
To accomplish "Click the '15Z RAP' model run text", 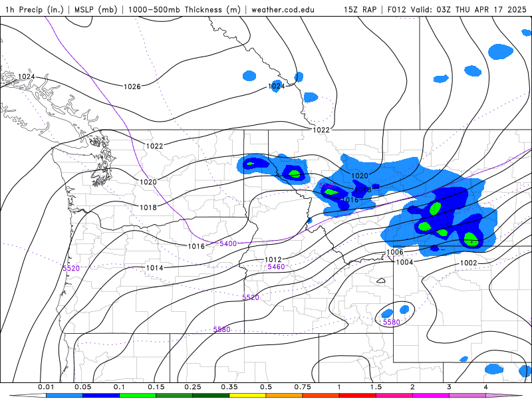I will click(360, 9).
